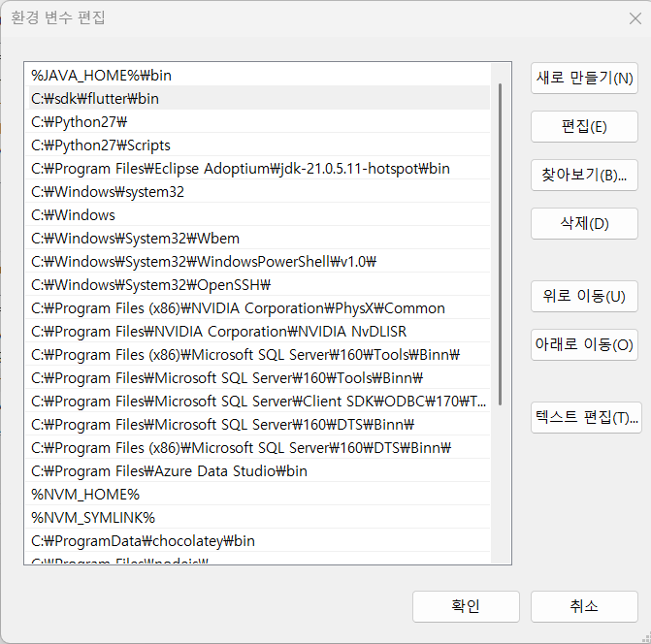This screenshot has height=644, width=651.
Task: Select the %JAVA_HOME%\bin entry
Action: tap(258, 76)
